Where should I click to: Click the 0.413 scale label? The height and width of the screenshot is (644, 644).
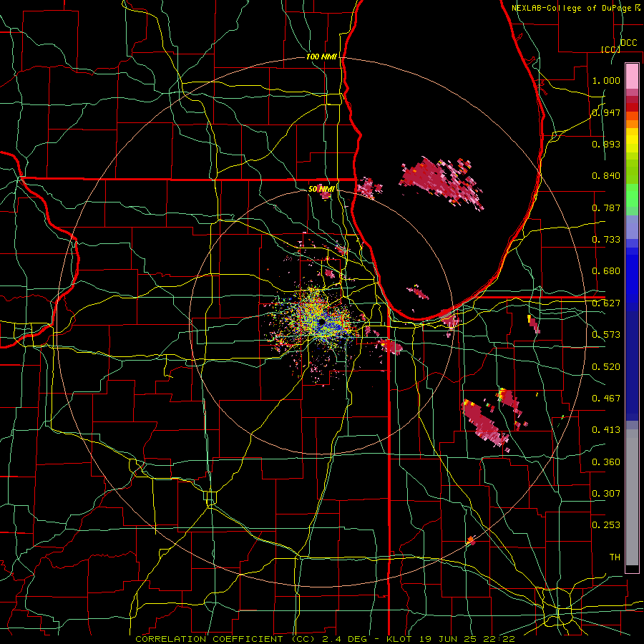coord(606,430)
